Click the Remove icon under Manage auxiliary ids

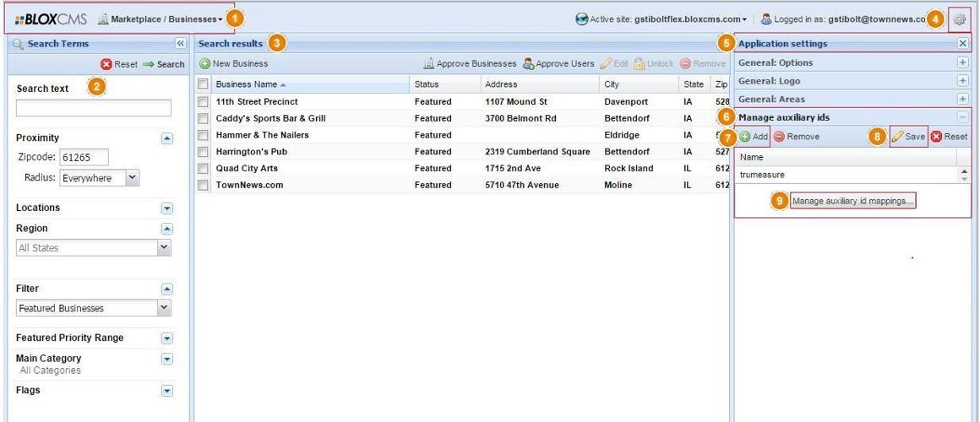777,136
